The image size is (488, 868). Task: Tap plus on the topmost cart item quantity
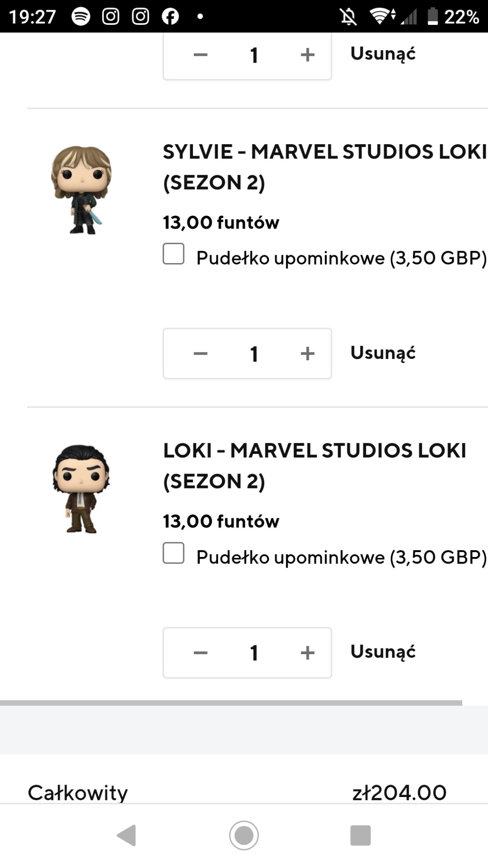tap(307, 55)
